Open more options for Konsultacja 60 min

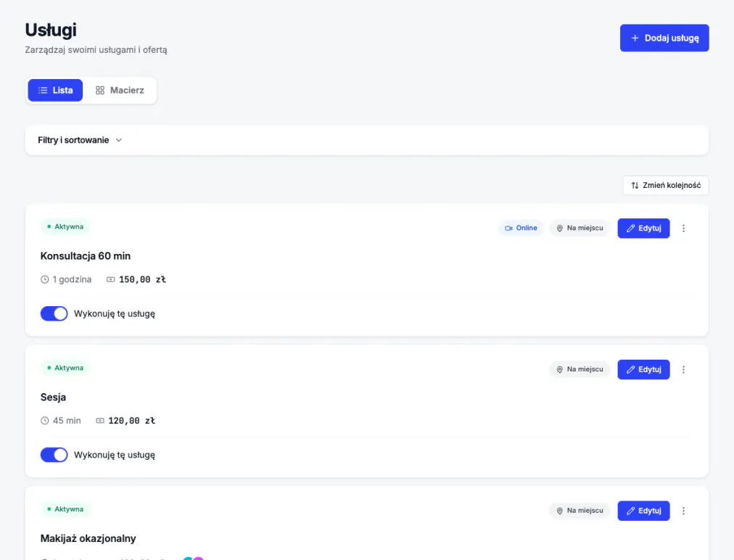683,228
